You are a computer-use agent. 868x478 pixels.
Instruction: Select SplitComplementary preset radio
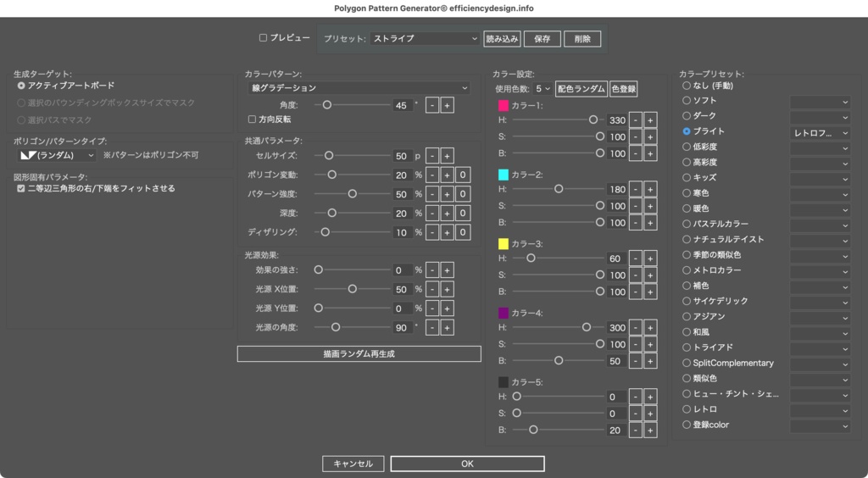pos(687,363)
